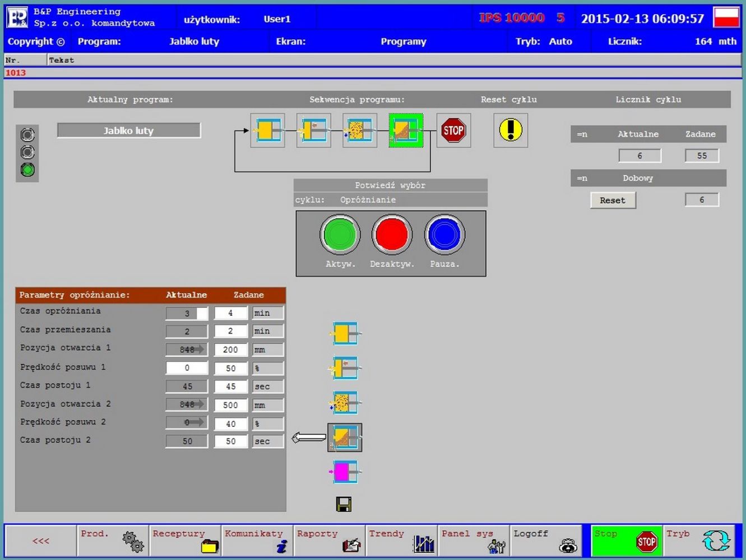This screenshot has width=746, height=560.
Task: Click the Czas opróżniania setpoint field
Action: (230, 313)
